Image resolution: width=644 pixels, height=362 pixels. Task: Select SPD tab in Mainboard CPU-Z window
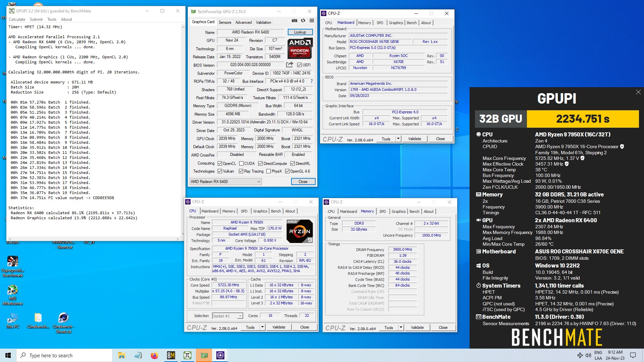pos(380,23)
